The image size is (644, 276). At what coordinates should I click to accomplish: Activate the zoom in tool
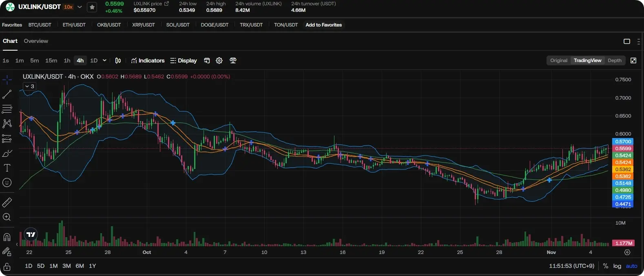(7, 217)
